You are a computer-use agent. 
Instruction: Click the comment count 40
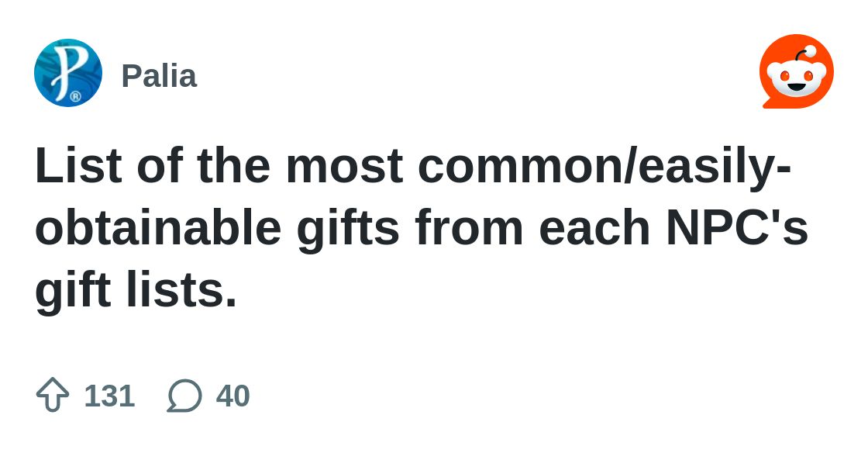pyautogui.click(x=233, y=396)
